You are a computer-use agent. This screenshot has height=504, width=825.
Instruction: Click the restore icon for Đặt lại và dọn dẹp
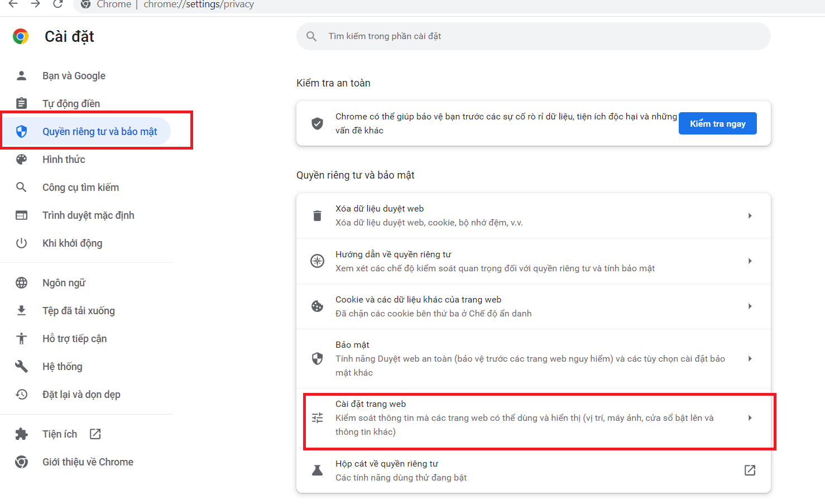point(21,394)
